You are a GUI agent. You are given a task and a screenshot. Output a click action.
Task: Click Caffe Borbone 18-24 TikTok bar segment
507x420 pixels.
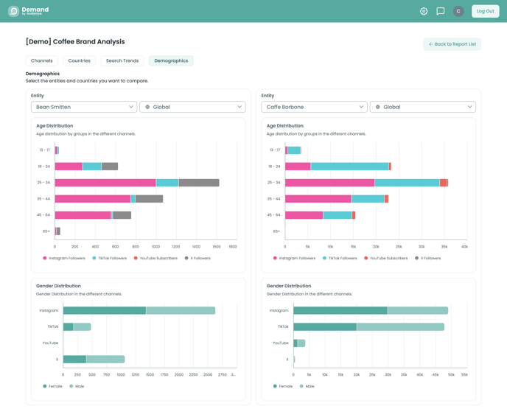click(349, 167)
